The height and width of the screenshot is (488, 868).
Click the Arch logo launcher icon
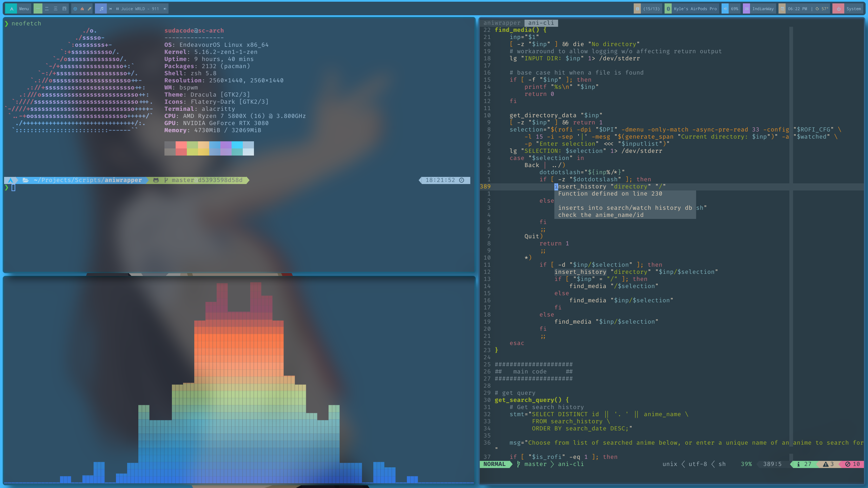point(11,9)
